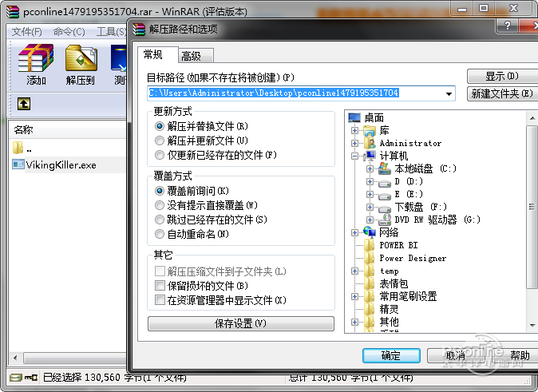The image size is (538, 392).
Task: Click the disk status icon in status bar
Action: [x=16, y=378]
